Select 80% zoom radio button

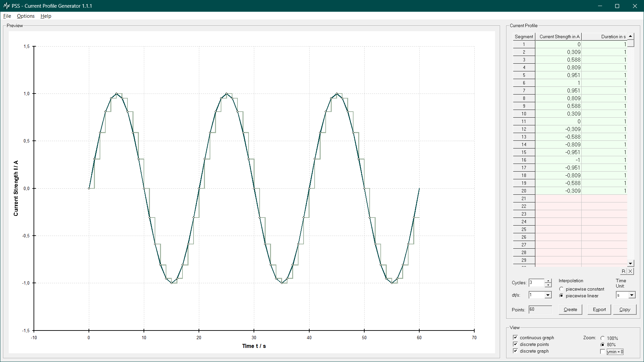coord(602,345)
